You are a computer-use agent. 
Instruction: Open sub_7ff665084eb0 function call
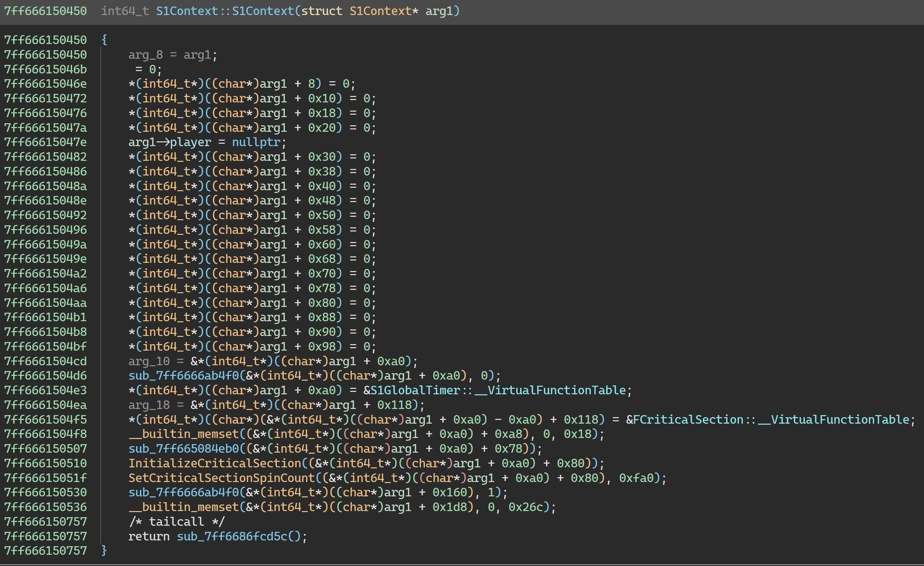pos(183,449)
